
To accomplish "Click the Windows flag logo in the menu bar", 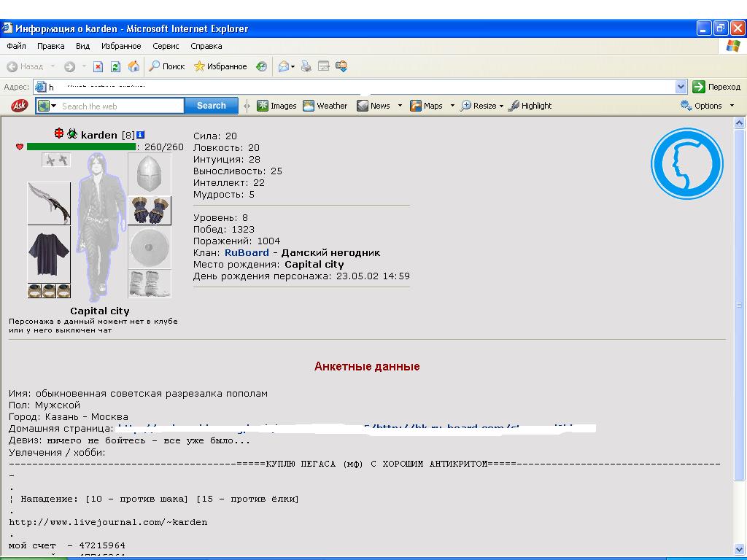I will [732, 46].
